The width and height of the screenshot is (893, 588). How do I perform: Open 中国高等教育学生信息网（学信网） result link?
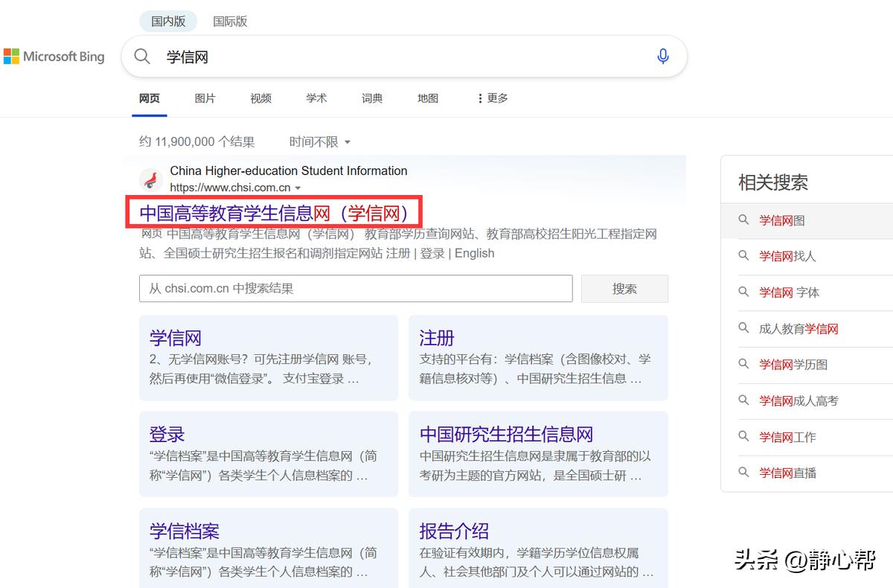click(x=275, y=214)
